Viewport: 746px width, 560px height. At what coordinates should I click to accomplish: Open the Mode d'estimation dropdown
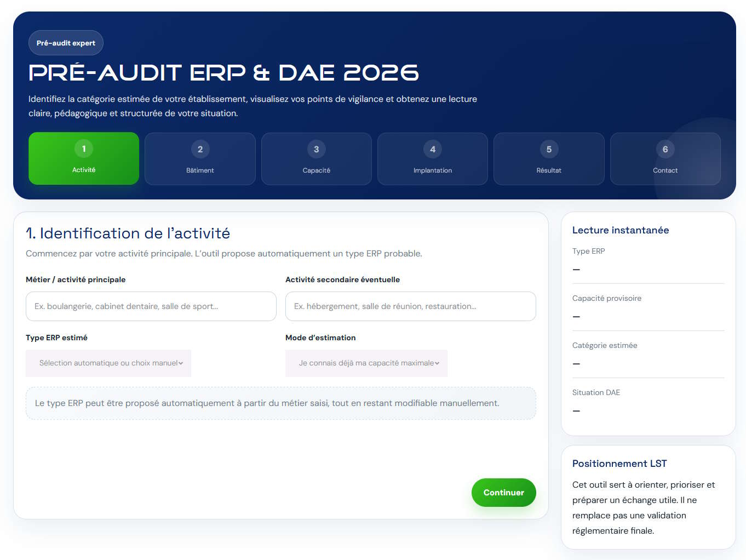pyautogui.click(x=366, y=363)
